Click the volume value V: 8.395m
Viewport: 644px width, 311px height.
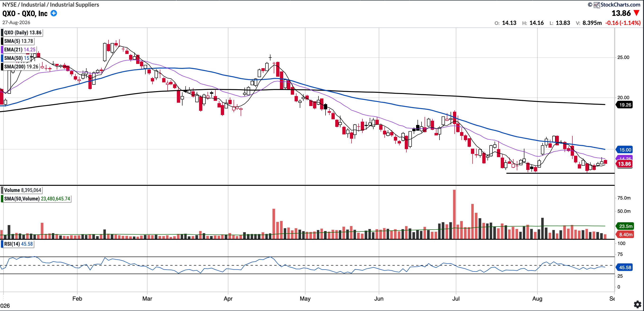(588, 23)
